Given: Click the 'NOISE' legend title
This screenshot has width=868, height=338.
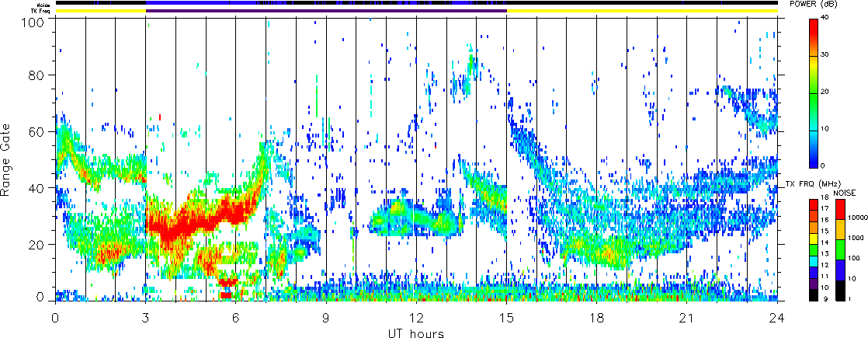Looking at the screenshot, I should (x=844, y=193).
